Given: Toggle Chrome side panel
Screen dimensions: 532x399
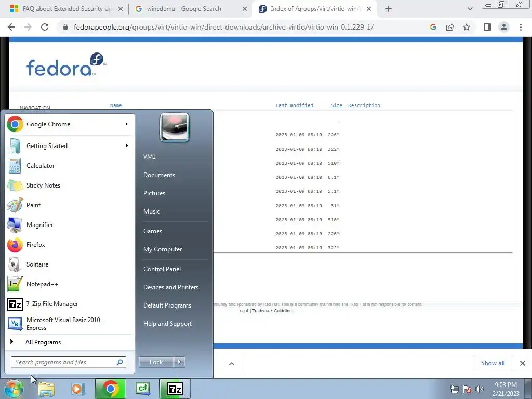Looking at the screenshot, I should (x=487, y=27).
